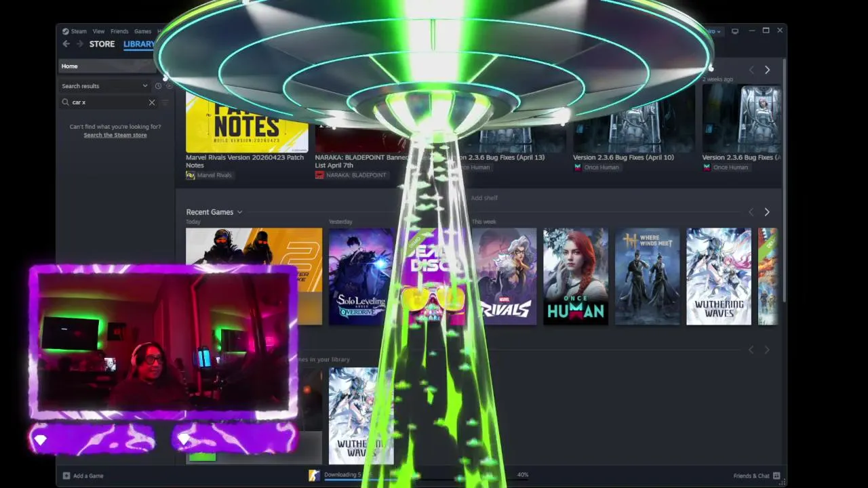Click the Marvel Rivals game icon under news
The height and width of the screenshot is (488, 868).
click(191, 175)
